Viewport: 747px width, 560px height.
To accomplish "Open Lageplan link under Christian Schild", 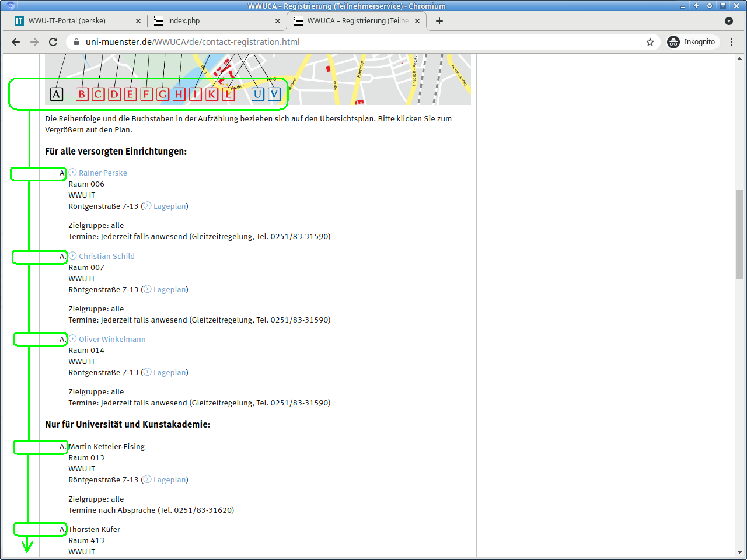I will coord(169,289).
